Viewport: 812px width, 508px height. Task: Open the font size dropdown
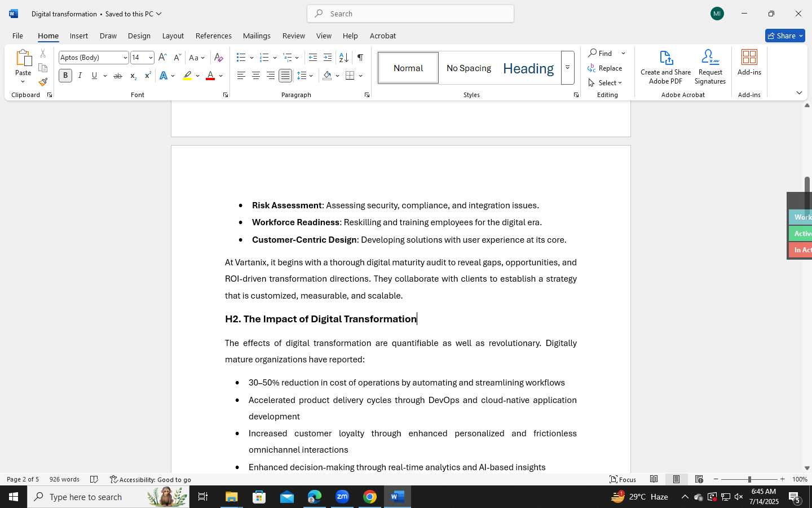(x=151, y=58)
